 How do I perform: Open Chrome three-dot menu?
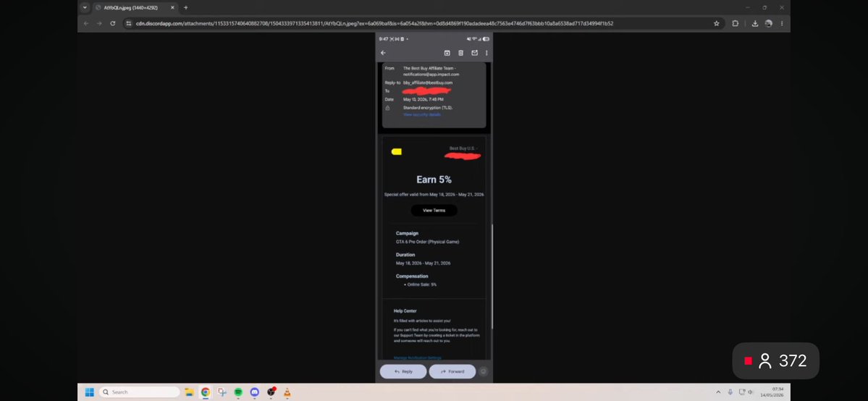click(x=782, y=23)
